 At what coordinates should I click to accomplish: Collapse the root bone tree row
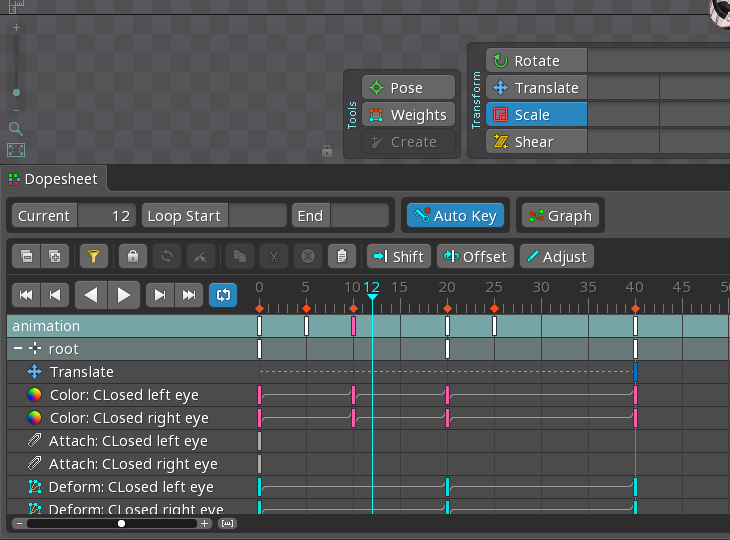click(18, 349)
